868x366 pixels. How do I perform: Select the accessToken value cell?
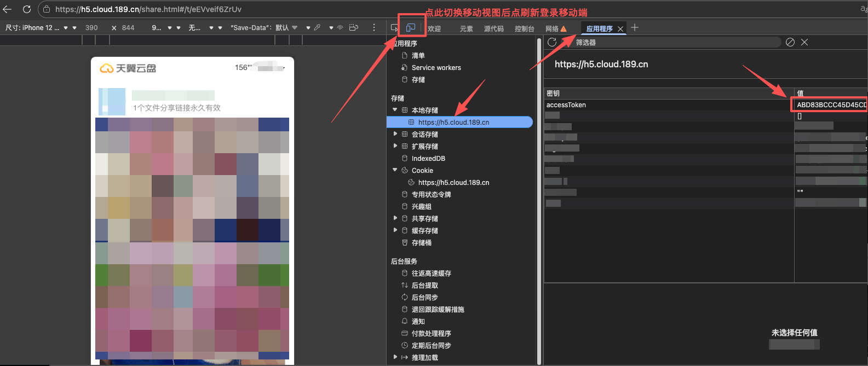[x=830, y=104]
